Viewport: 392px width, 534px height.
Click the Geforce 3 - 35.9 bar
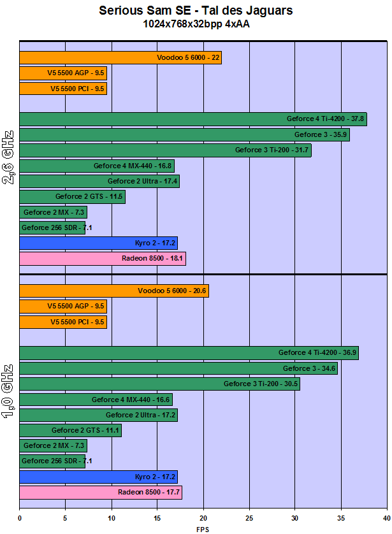(x=184, y=135)
